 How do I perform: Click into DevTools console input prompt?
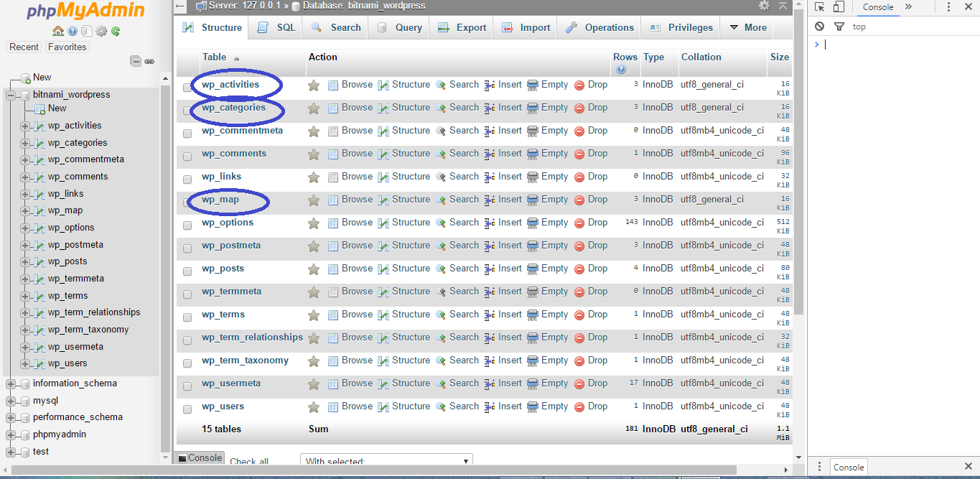click(897, 45)
